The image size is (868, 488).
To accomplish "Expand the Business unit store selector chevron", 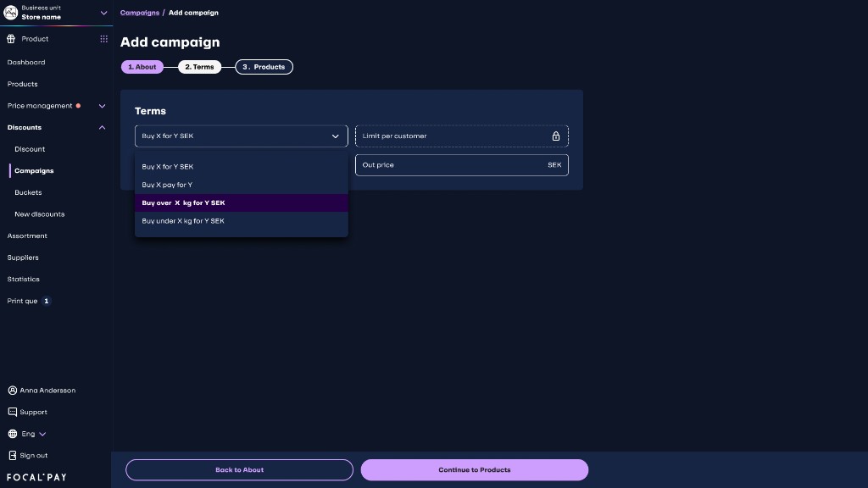I will click(x=103, y=13).
